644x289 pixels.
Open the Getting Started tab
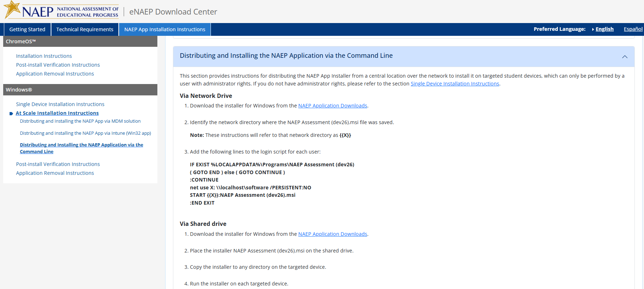point(27,29)
